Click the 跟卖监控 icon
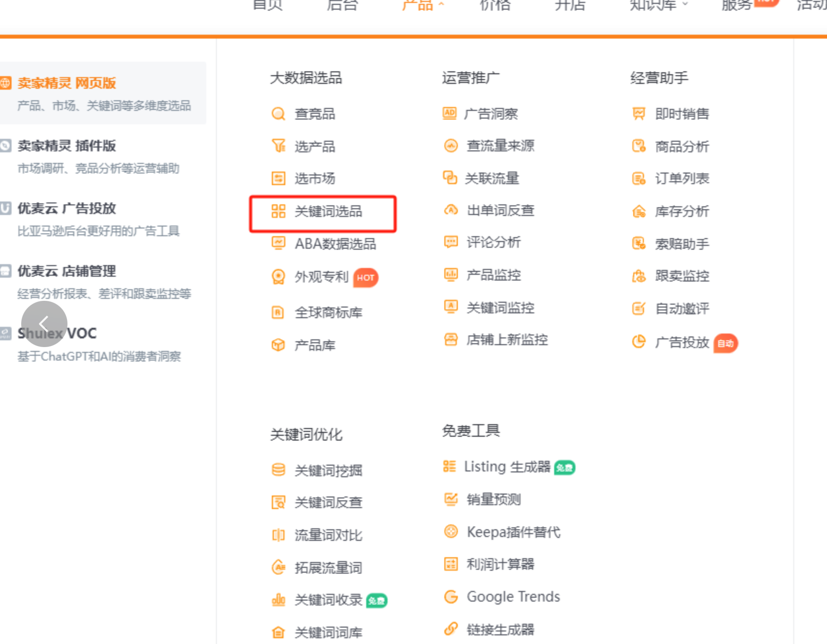Viewport: 827px width, 644px height. (639, 276)
